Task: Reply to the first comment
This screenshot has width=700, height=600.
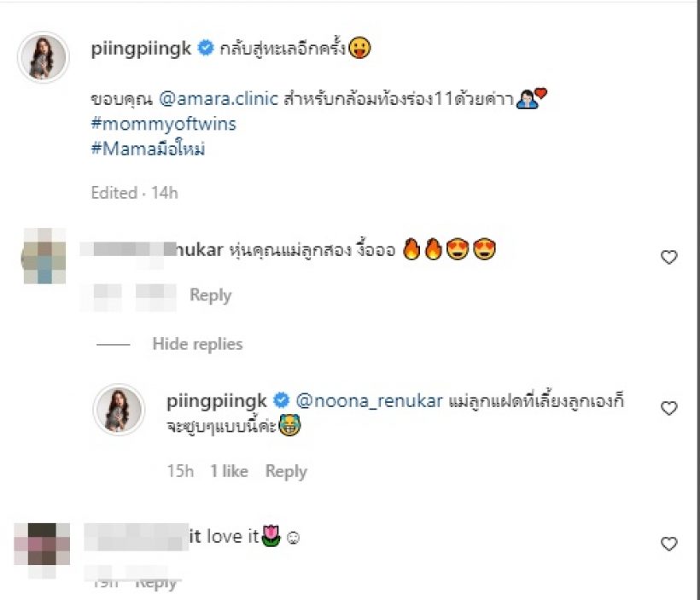Action: 211,295
